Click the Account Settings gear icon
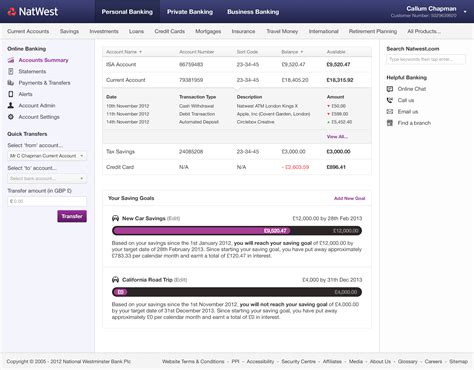The width and height of the screenshot is (474, 370). click(11, 117)
